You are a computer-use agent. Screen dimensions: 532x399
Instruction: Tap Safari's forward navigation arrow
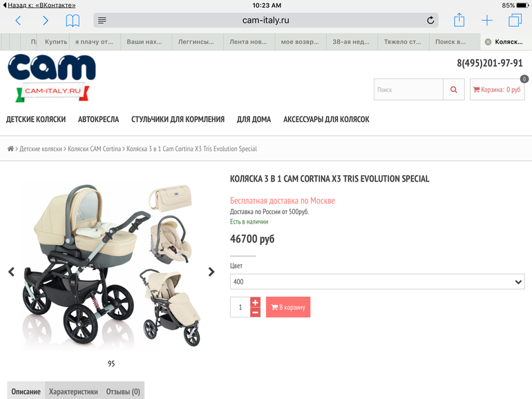(46, 21)
